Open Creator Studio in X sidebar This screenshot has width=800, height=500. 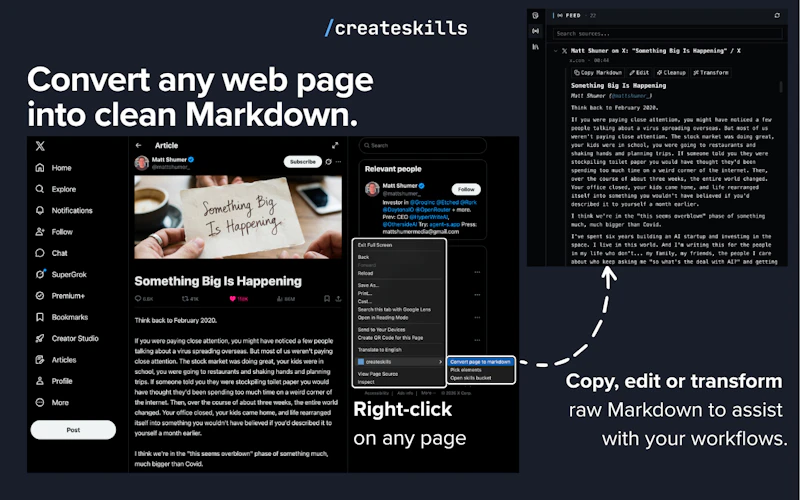coord(67,339)
